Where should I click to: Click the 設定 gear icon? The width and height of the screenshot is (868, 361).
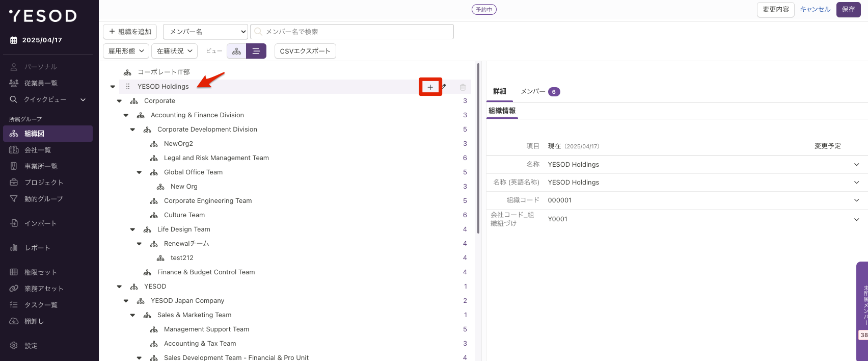click(14, 345)
